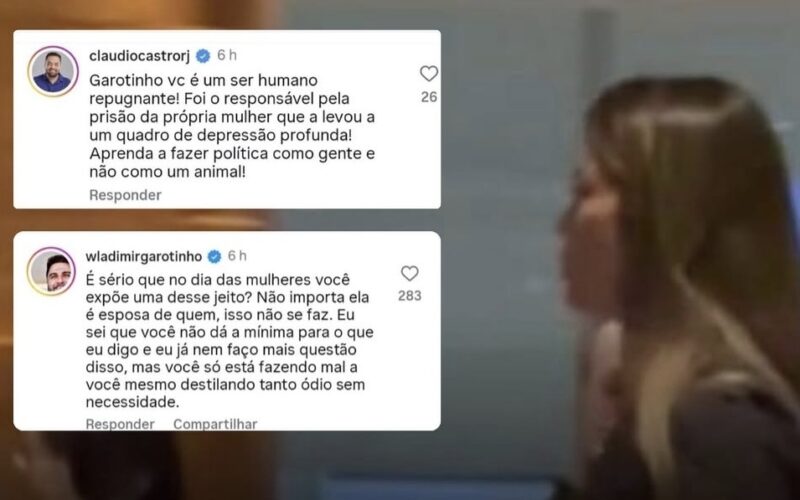Reply to claudiocastrorj via Responder
Viewport: 800px width, 500px height.
(125, 195)
